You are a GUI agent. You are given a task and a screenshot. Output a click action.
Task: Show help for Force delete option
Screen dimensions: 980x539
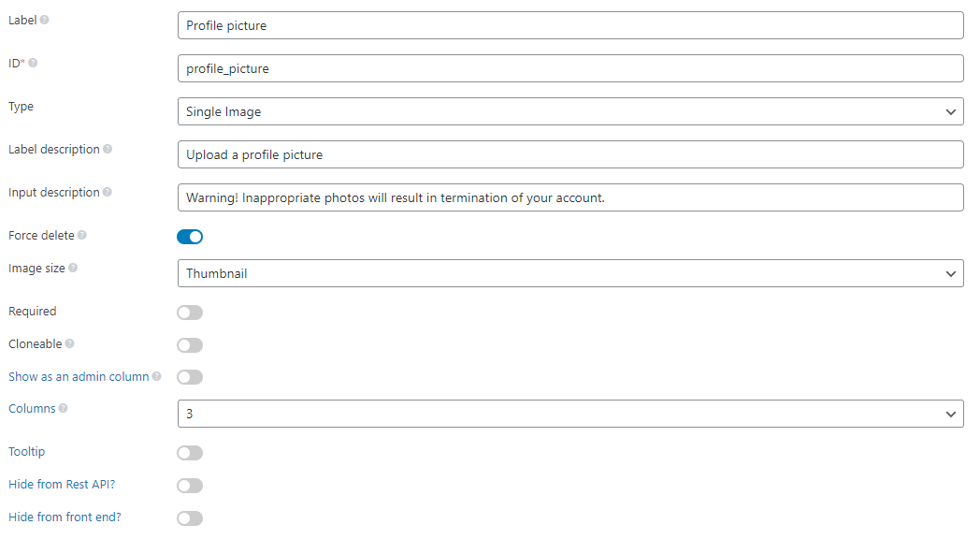tap(82, 236)
